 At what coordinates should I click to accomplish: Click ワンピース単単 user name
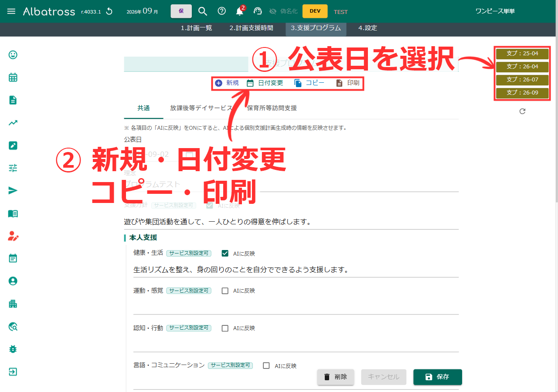[x=495, y=11]
